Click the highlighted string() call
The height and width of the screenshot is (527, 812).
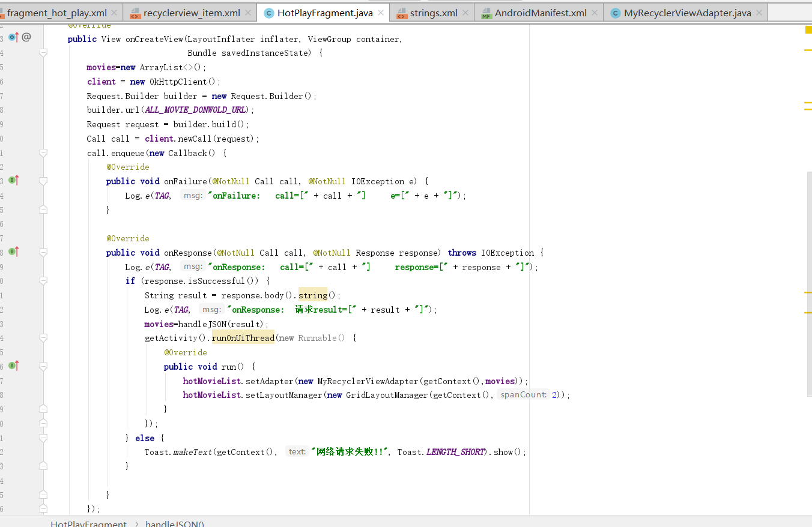click(x=313, y=295)
